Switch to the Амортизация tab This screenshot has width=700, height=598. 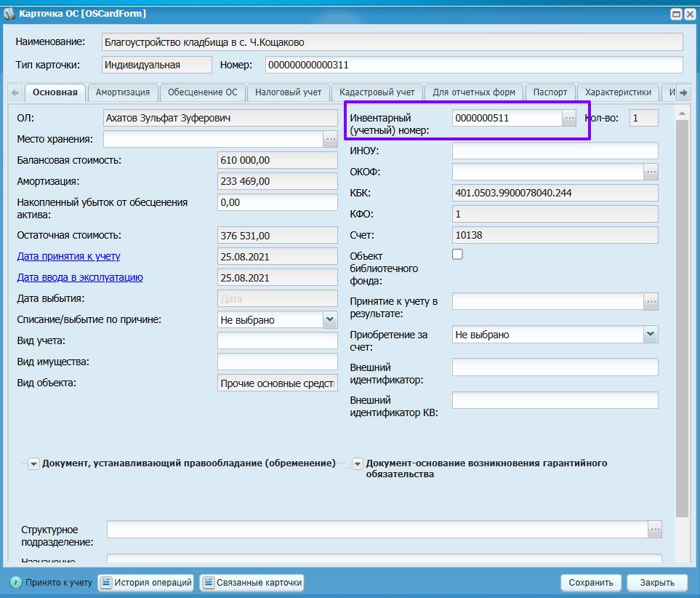[123, 92]
